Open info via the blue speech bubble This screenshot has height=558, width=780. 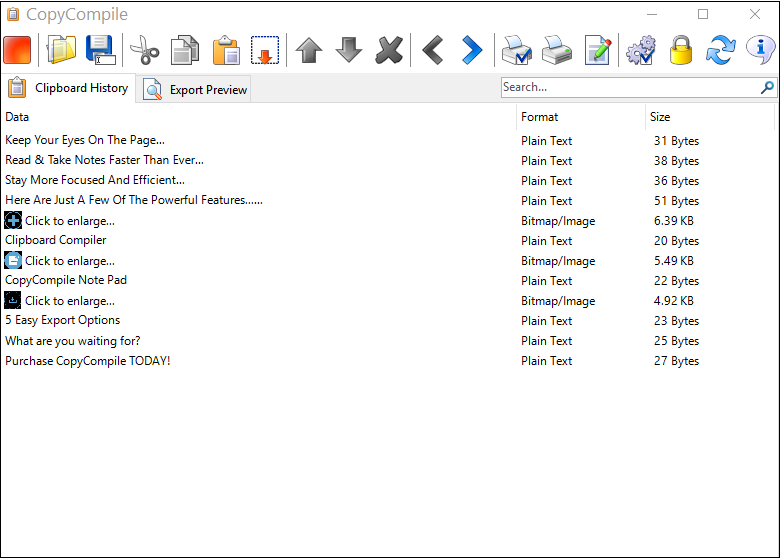(x=761, y=50)
